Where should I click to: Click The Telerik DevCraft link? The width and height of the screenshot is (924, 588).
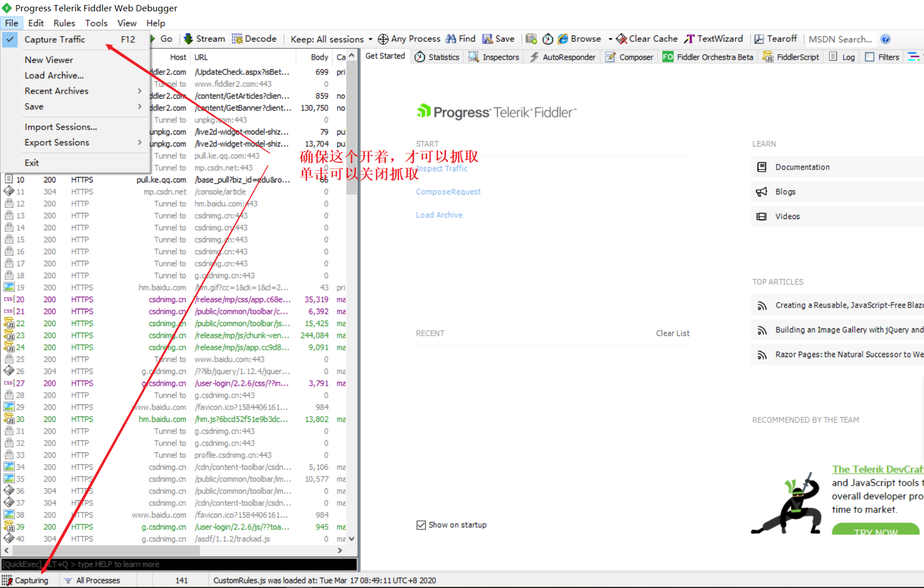click(x=878, y=469)
